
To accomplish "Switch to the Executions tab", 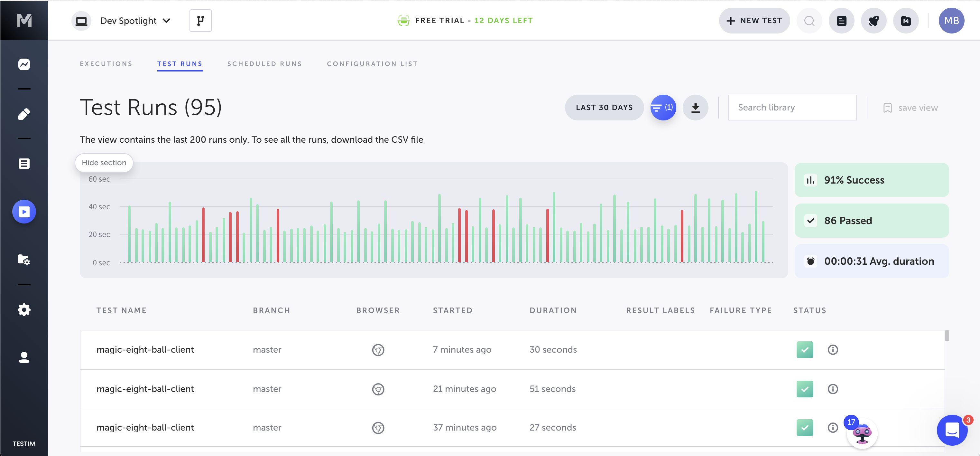I will click(x=106, y=63).
